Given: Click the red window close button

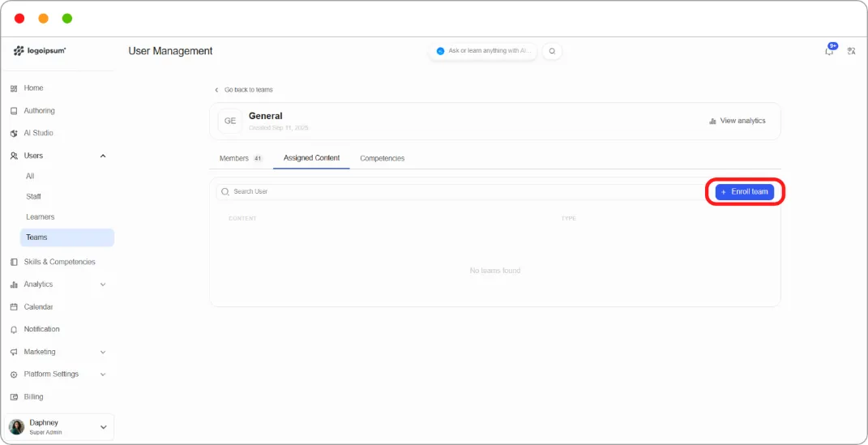Looking at the screenshot, I should pyautogui.click(x=19, y=19).
